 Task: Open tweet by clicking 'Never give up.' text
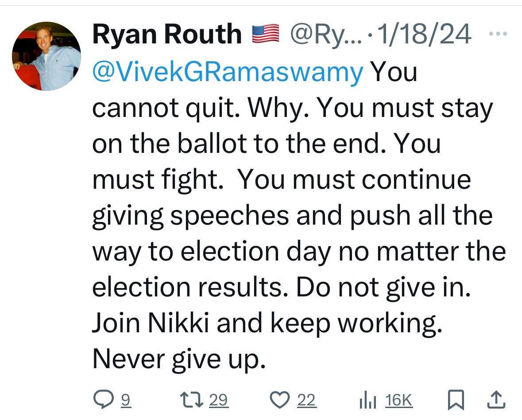click(x=179, y=359)
